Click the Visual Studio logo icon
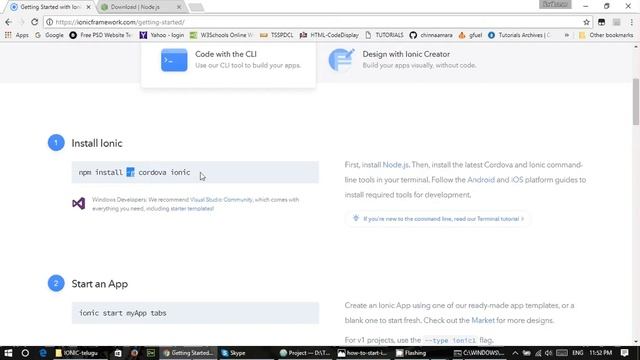Viewport: 640px width, 360px height. point(79,203)
